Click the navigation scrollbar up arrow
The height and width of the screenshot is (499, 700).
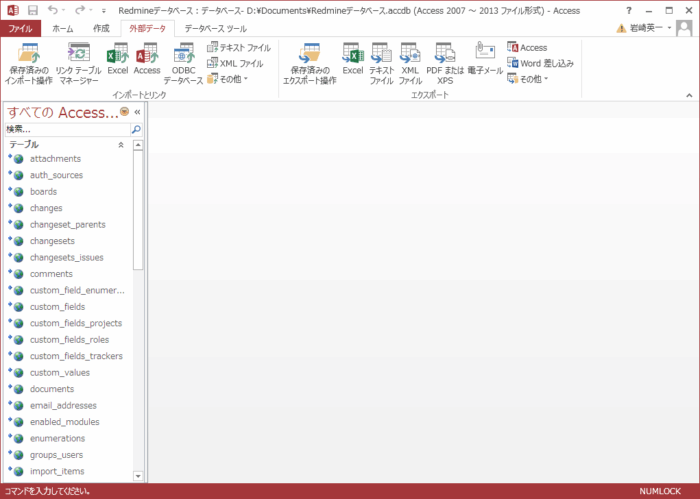coord(138,145)
